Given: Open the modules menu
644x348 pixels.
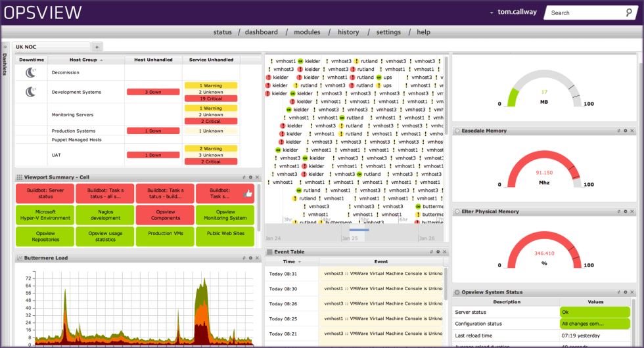Looking at the screenshot, I should tap(307, 32).
